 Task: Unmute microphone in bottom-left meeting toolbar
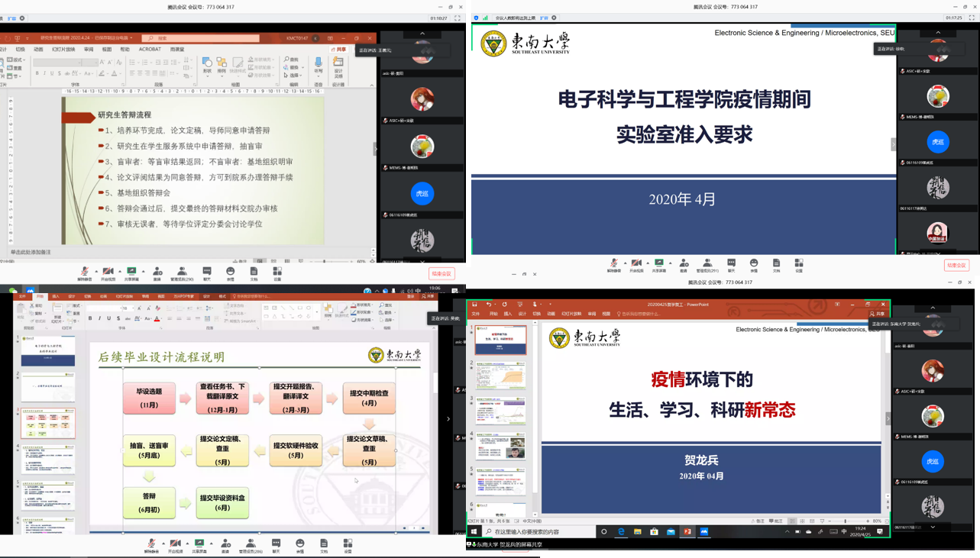click(x=151, y=547)
